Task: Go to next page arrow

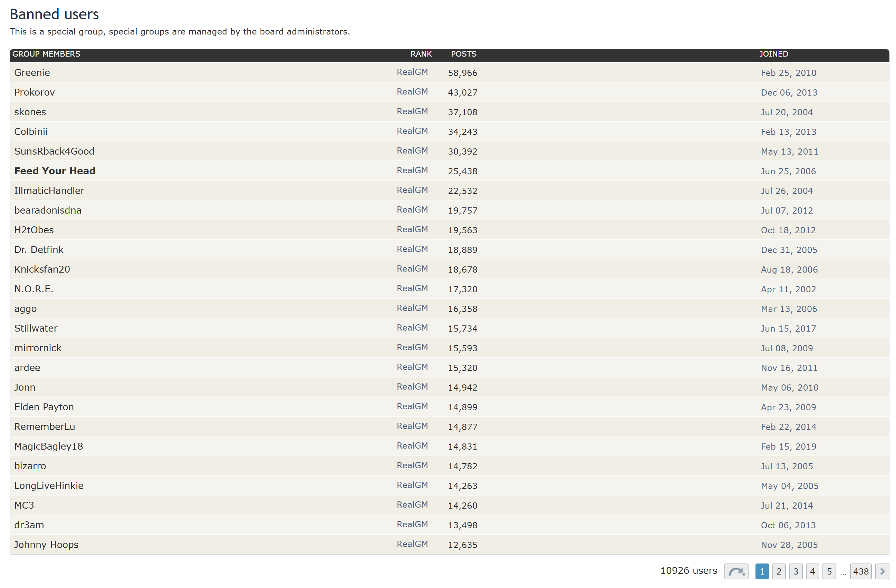Action: click(x=882, y=571)
